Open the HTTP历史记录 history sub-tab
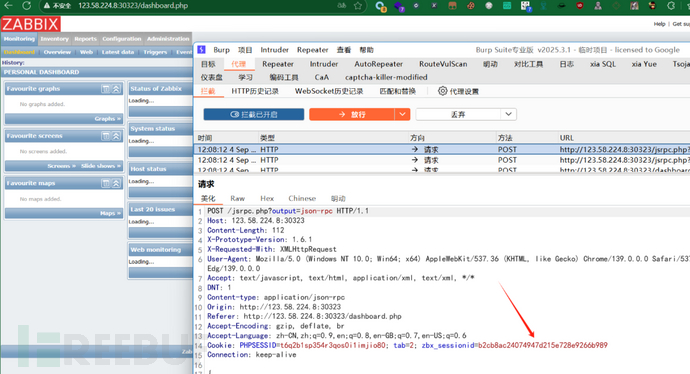Image resolution: width=690 pixels, height=374 pixels. click(255, 91)
